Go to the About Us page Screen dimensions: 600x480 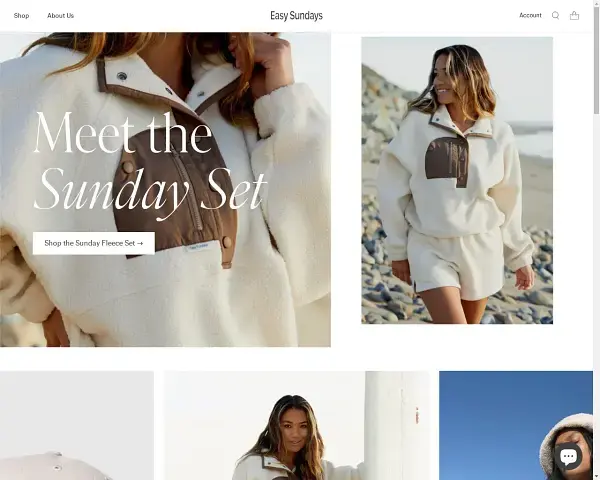coord(60,16)
